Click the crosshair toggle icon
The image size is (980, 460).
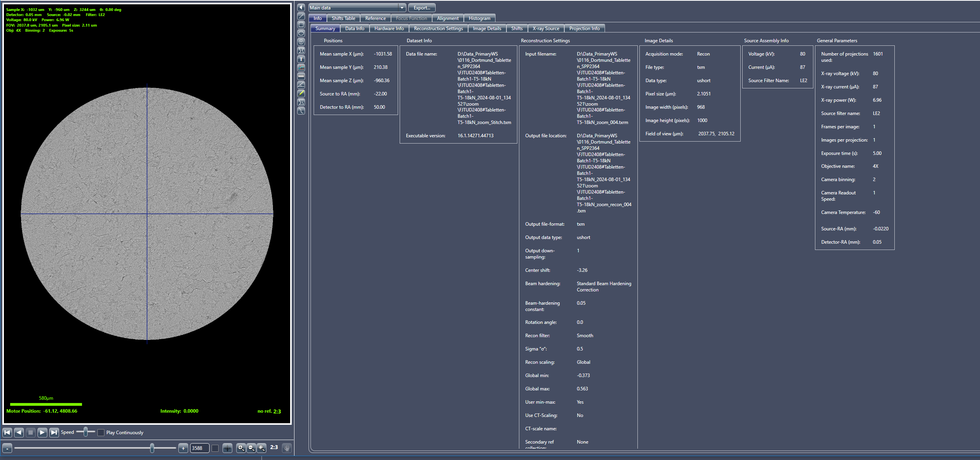point(227,448)
